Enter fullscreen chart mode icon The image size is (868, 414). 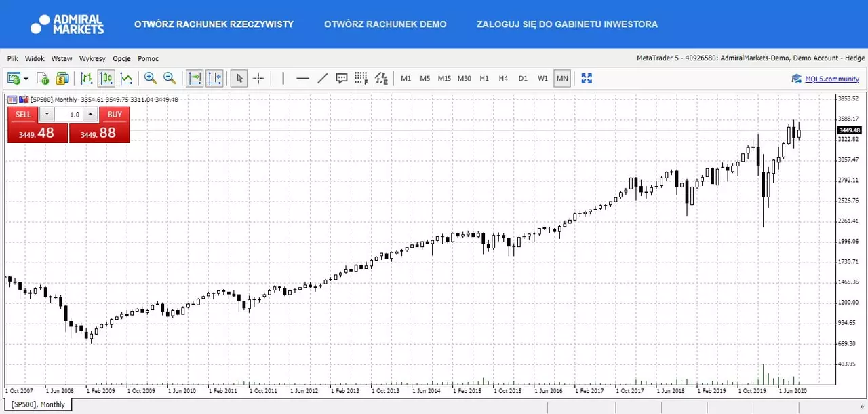[x=587, y=79]
